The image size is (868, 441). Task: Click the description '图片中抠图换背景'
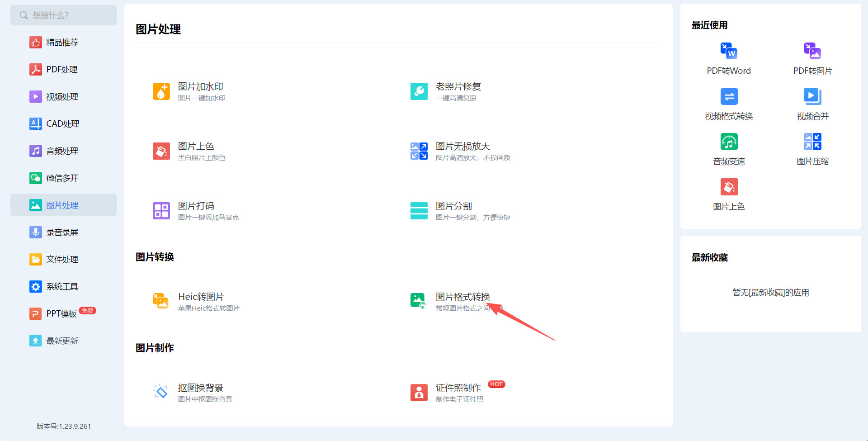pos(205,399)
